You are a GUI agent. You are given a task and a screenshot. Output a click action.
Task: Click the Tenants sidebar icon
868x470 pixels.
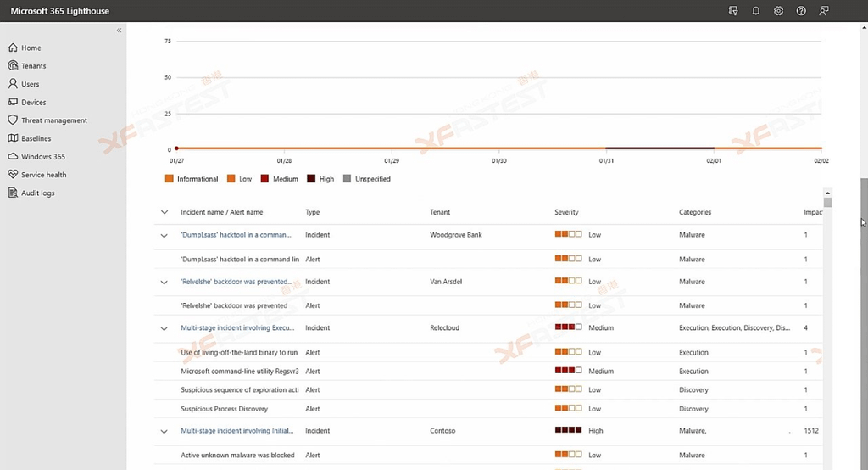point(13,65)
